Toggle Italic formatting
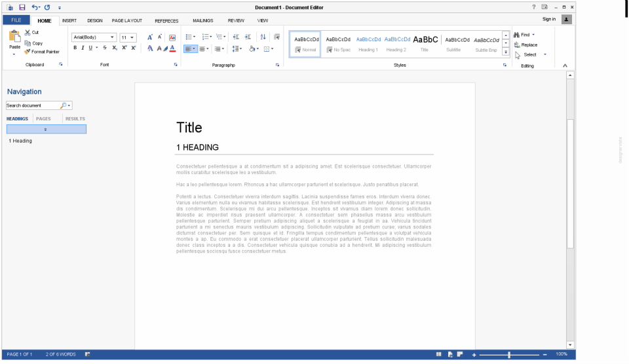Image resolution: width=629 pixels, height=364 pixels. [x=83, y=48]
